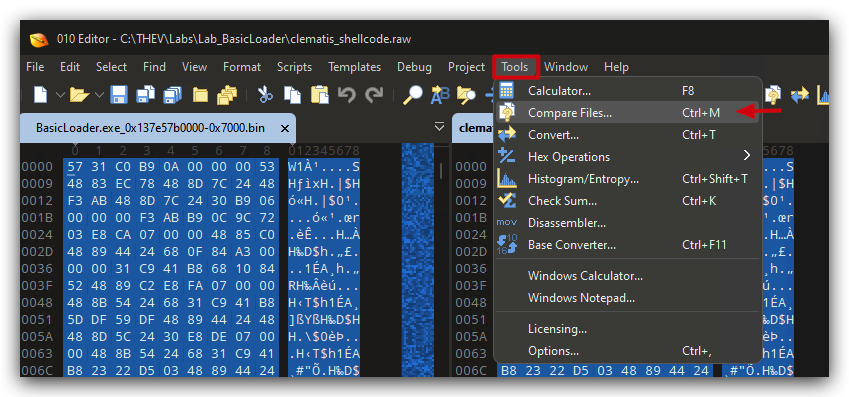Open the tab list dropdown triangle

pyautogui.click(x=439, y=127)
